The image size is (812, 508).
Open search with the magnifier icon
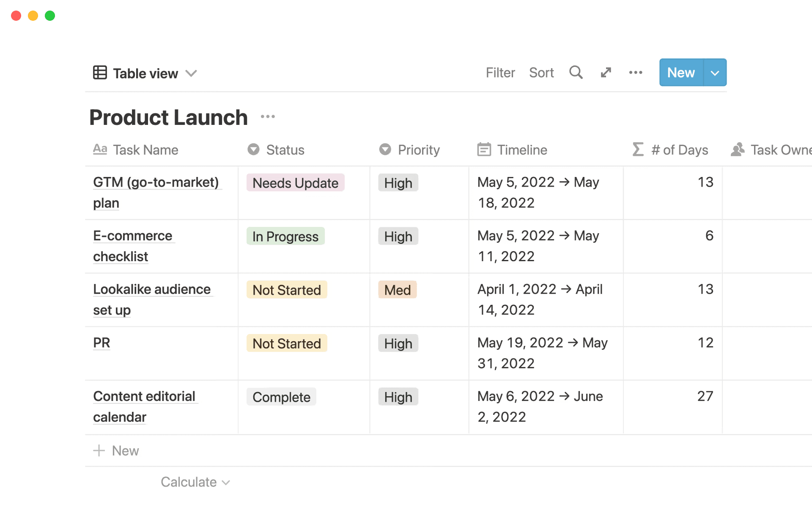click(576, 72)
